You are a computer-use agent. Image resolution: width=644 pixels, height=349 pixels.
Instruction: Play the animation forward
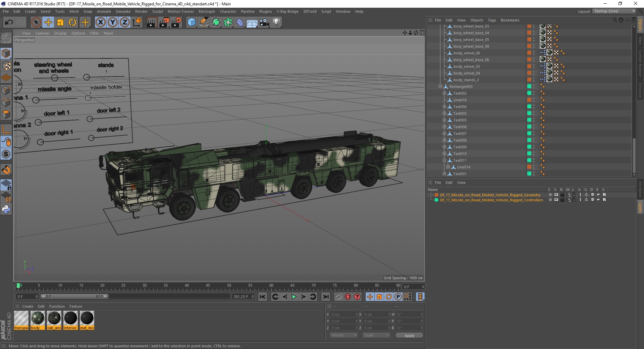pyautogui.click(x=294, y=297)
